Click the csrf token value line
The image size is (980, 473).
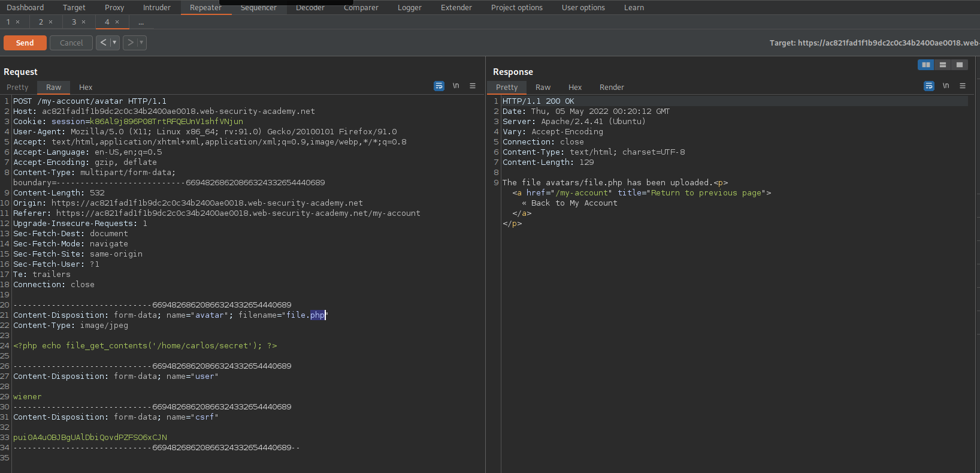pos(90,438)
